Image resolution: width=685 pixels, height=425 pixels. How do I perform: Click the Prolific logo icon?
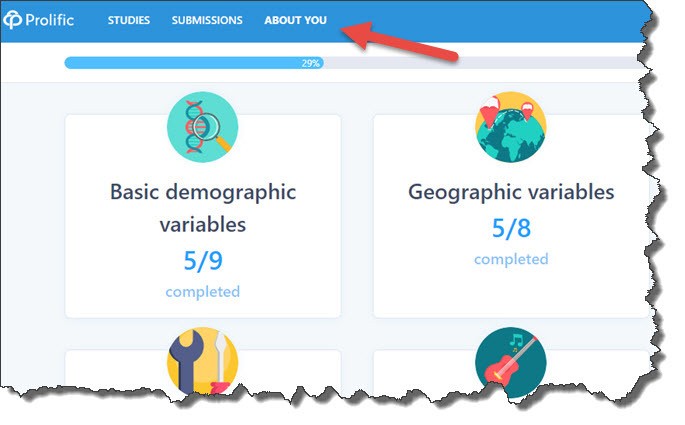(x=12, y=20)
